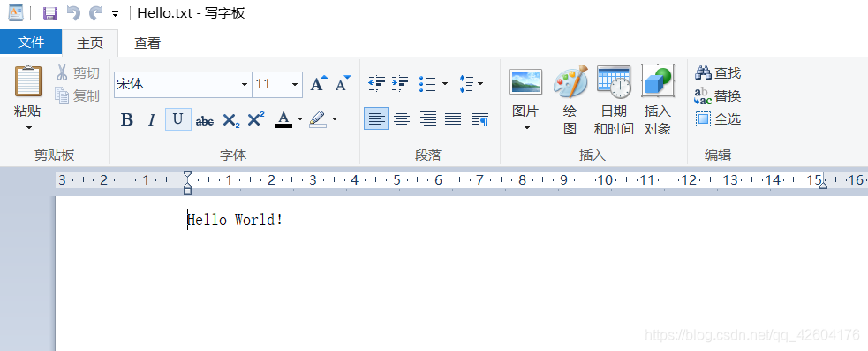This screenshot has height=351, width=868.
Task: Click the left indent marker under the ruler
Action: click(x=188, y=189)
